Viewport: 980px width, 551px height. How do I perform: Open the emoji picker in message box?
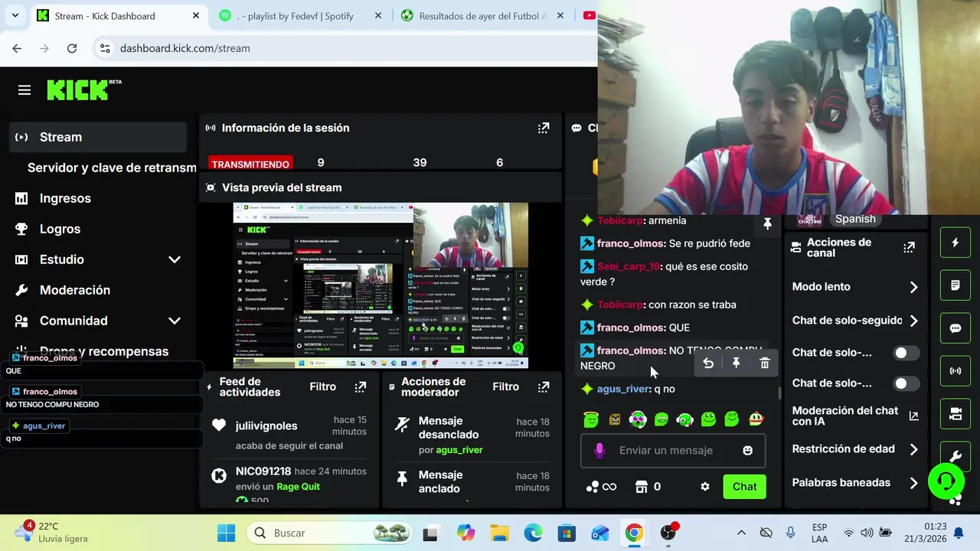(x=748, y=451)
